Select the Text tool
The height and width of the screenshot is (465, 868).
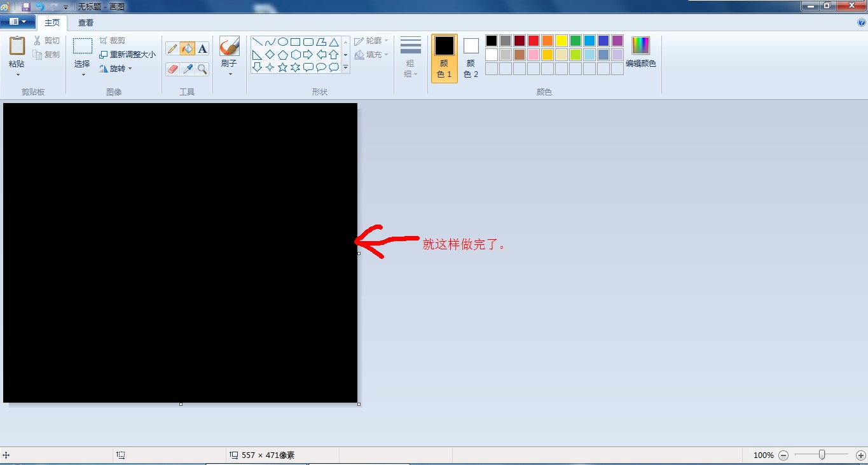(x=202, y=49)
